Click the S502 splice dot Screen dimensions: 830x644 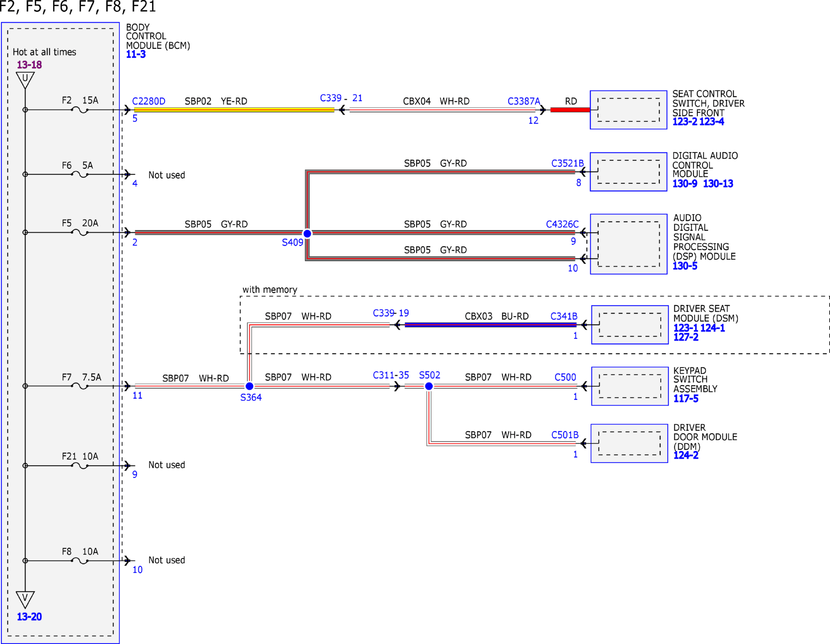429,386
